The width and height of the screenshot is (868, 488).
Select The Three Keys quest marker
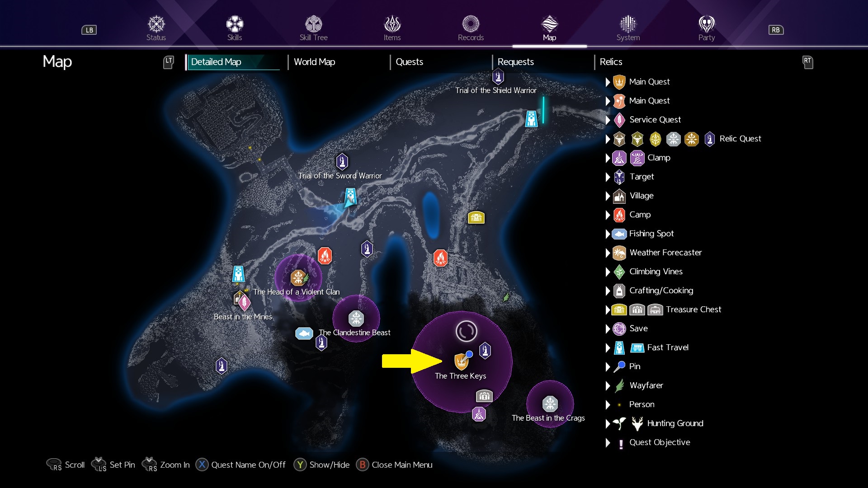coord(461,361)
